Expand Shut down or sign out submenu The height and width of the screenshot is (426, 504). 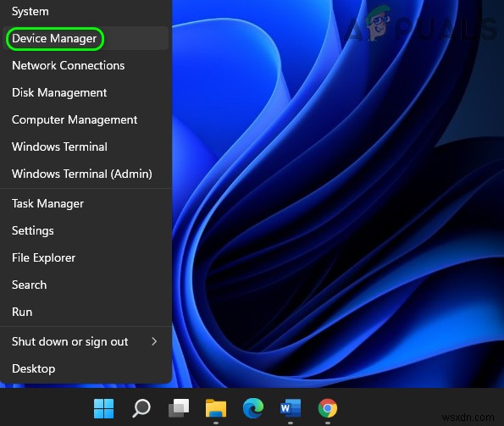[86, 342]
